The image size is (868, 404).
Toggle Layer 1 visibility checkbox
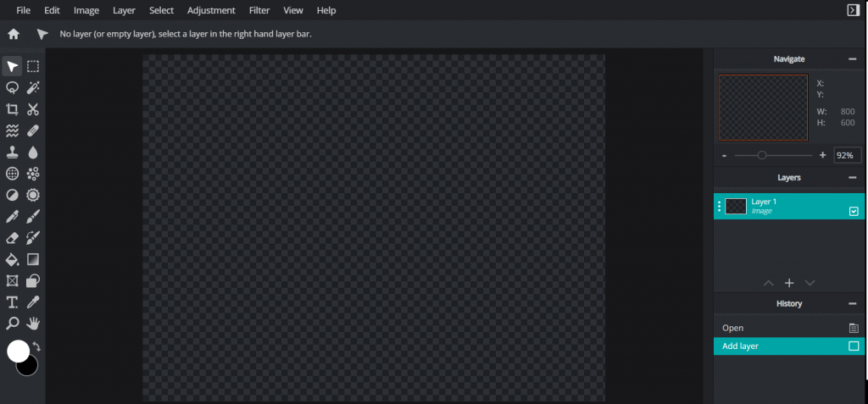[x=854, y=211]
